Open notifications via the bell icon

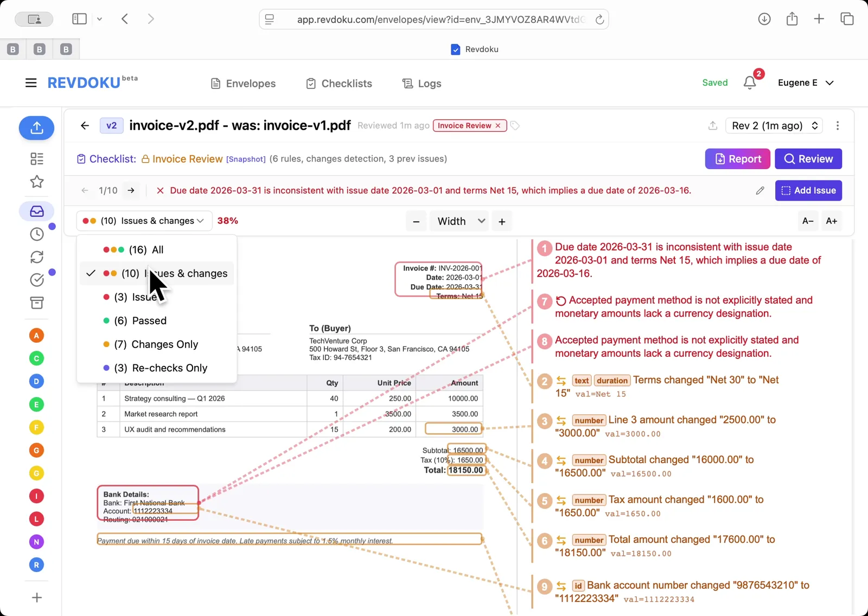pos(749,82)
